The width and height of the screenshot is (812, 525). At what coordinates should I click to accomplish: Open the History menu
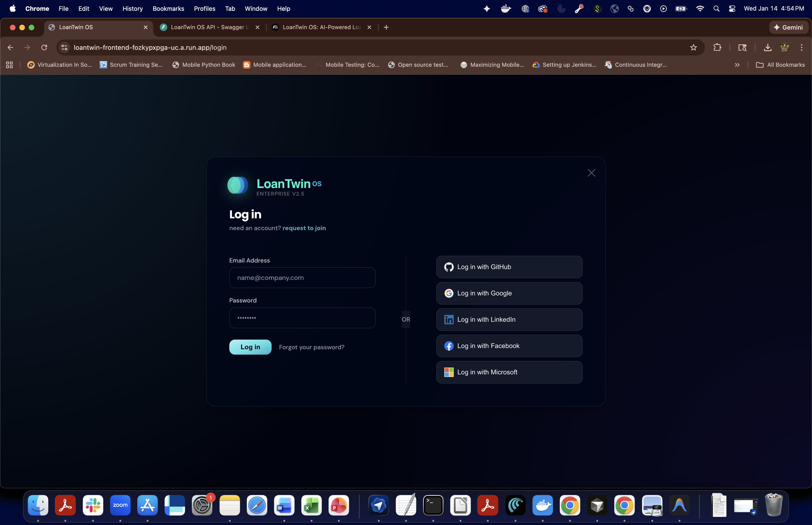click(x=133, y=8)
